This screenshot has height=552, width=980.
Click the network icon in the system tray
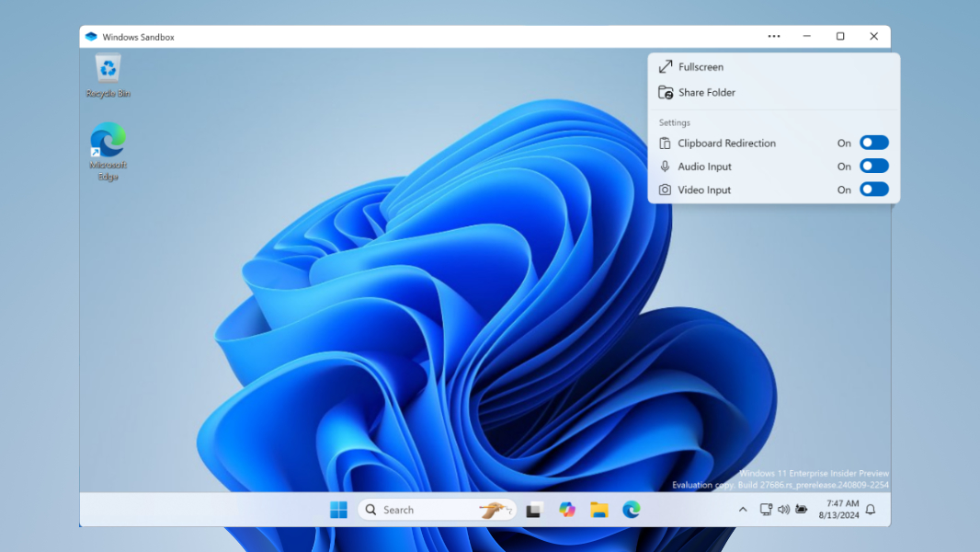(766, 510)
